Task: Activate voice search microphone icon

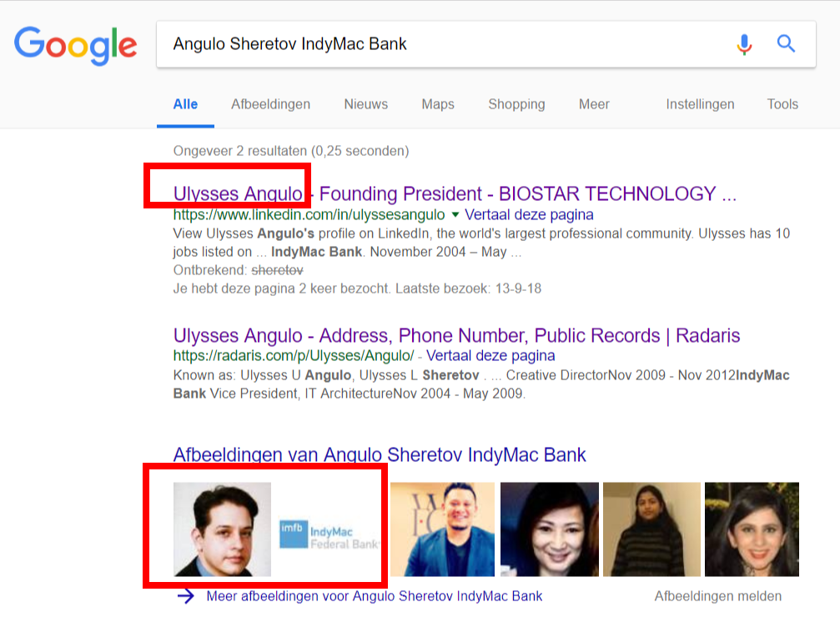Action: click(x=744, y=44)
